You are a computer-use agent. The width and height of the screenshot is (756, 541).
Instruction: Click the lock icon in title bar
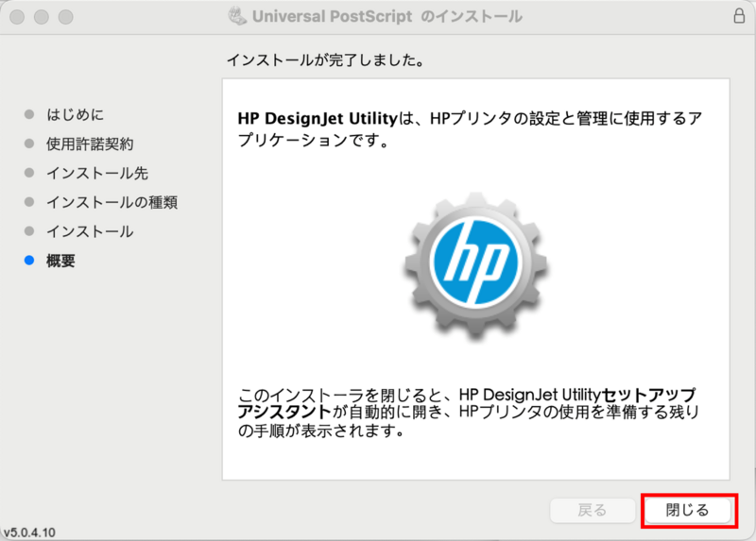738,17
